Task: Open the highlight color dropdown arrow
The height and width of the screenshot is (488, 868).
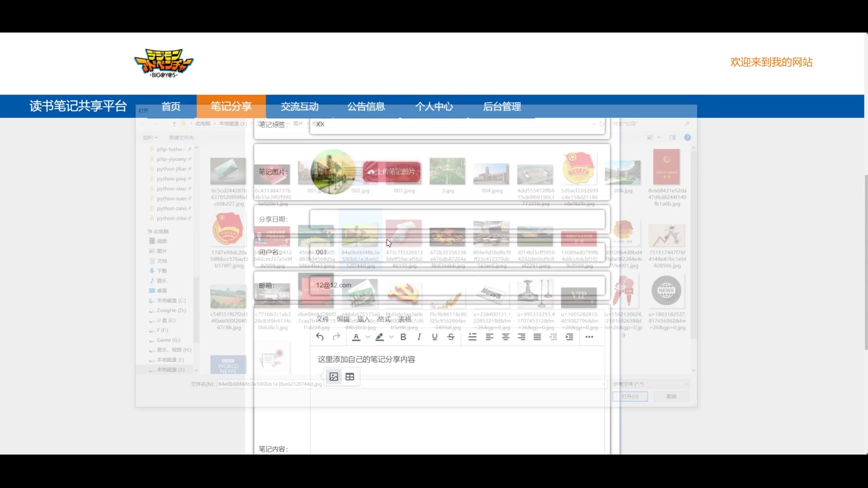Action: pos(392,337)
